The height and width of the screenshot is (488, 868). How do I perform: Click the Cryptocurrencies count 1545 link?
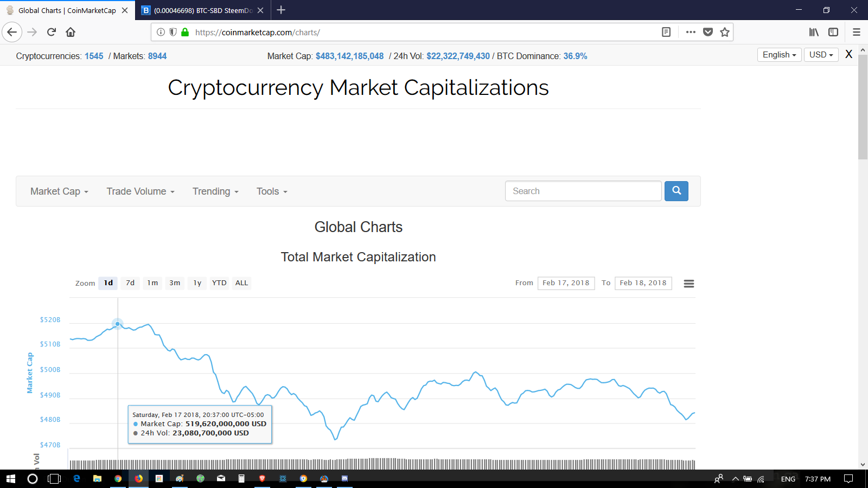tap(94, 56)
